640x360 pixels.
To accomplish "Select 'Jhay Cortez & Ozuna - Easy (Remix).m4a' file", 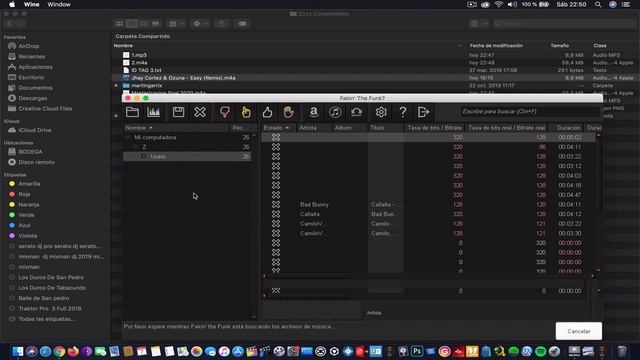I will click(183, 78).
